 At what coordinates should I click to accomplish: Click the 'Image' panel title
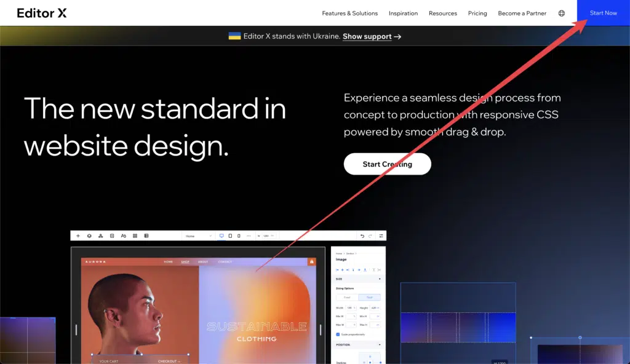[x=341, y=259]
